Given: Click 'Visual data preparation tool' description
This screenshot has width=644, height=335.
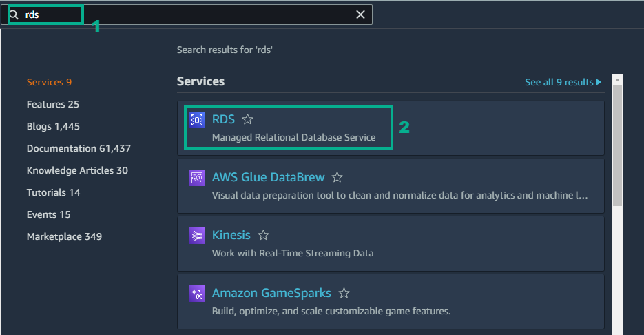Looking at the screenshot, I should pyautogui.click(x=399, y=195).
